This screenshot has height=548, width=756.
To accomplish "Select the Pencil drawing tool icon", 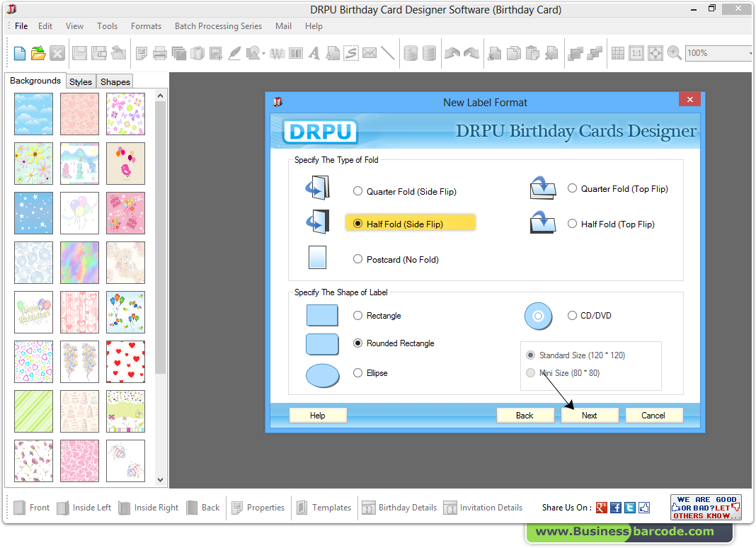I will tap(235, 53).
